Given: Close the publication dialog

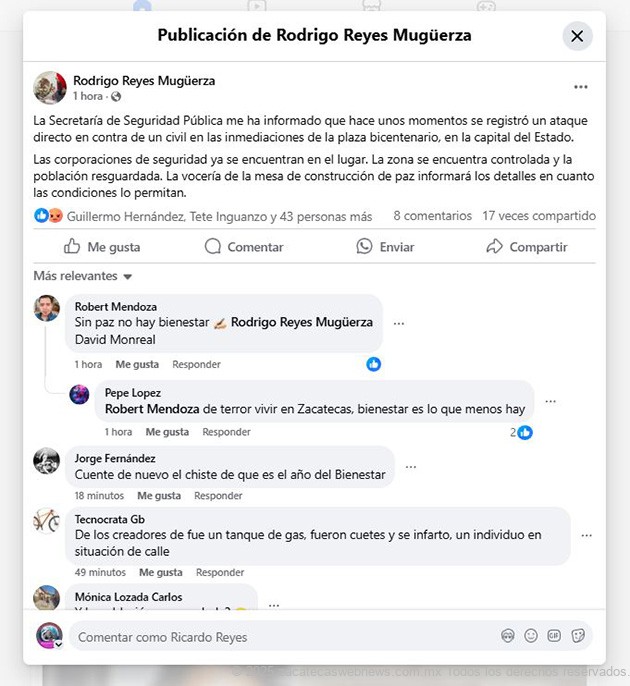Looking at the screenshot, I should pos(577,36).
